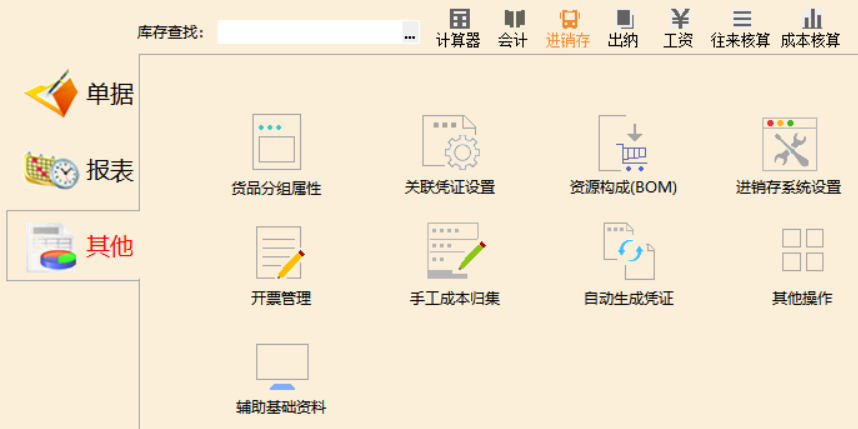Image resolution: width=858 pixels, height=429 pixels.
Task: Open the 工资 payroll module
Action: tap(679, 29)
